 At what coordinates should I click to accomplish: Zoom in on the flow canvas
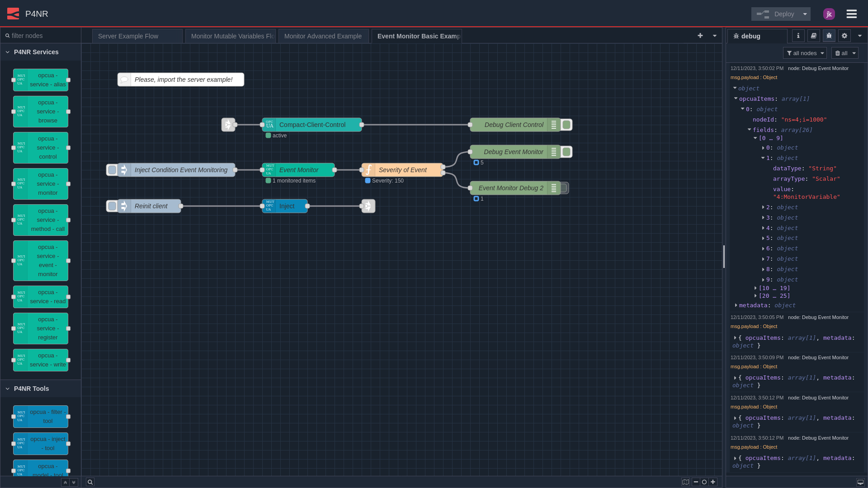712,482
